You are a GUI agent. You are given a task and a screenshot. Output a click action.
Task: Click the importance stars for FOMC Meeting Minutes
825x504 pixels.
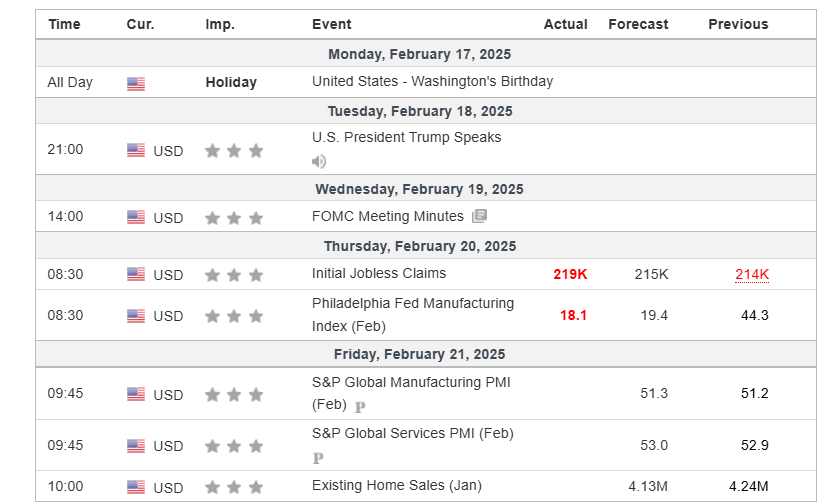pyautogui.click(x=234, y=218)
